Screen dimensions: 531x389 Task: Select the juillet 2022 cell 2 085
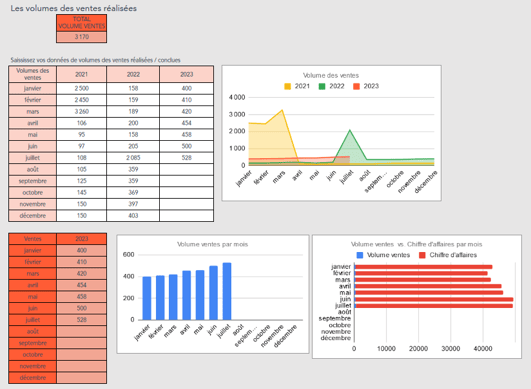pyautogui.click(x=133, y=157)
